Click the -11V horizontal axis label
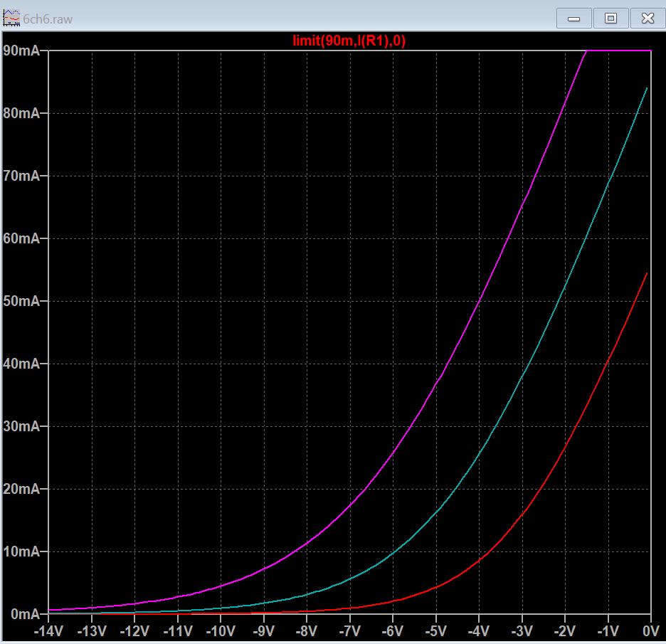Image resolution: width=666 pixels, height=644 pixels. click(x=178, y=631)
